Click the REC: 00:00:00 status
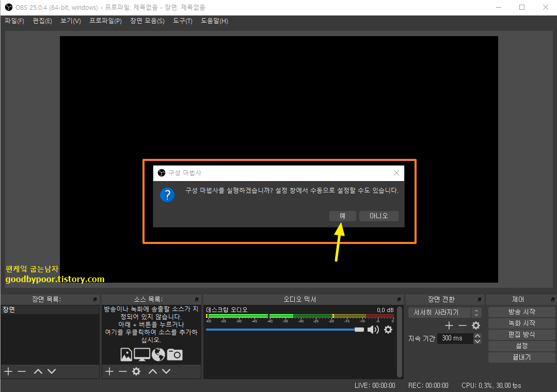The height and width of the screenshot is (392, 557). [x=428, y=386]
